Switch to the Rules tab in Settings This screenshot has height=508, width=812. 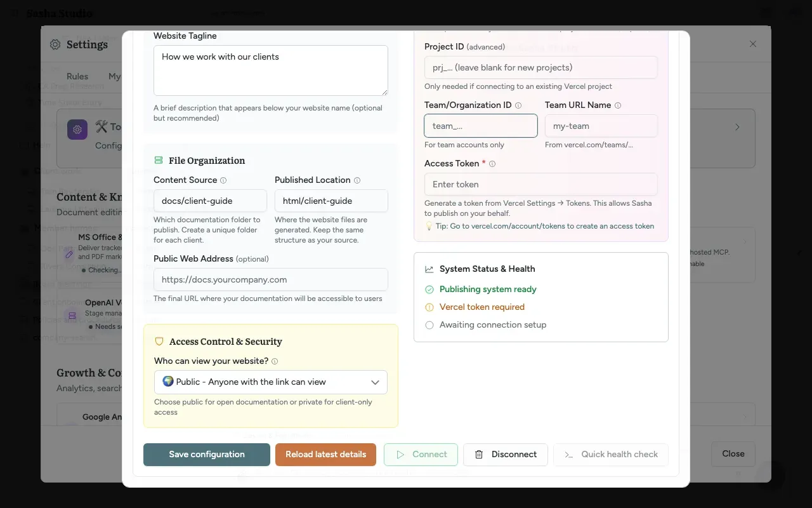pyautogui.click(x=77, y=76)
